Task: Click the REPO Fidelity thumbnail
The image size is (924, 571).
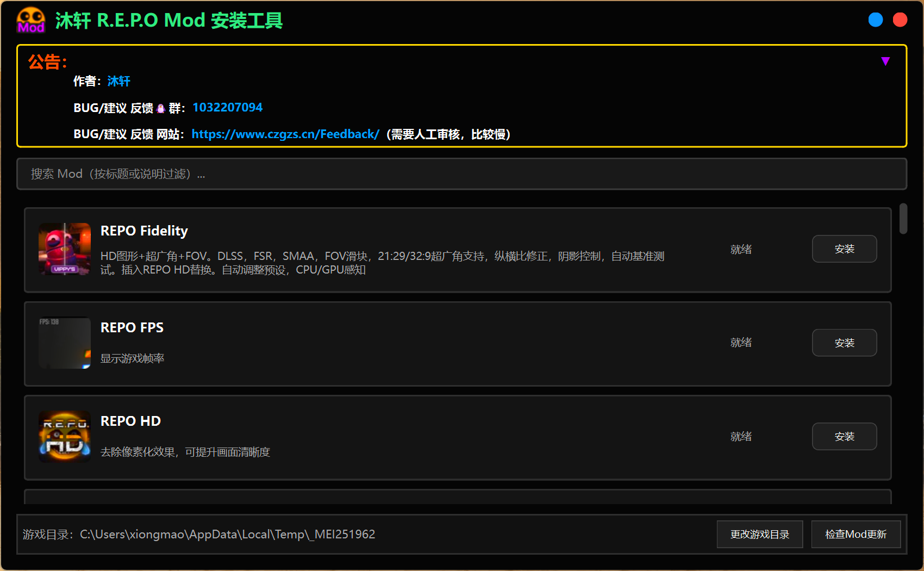Action: tap(65, 249)
